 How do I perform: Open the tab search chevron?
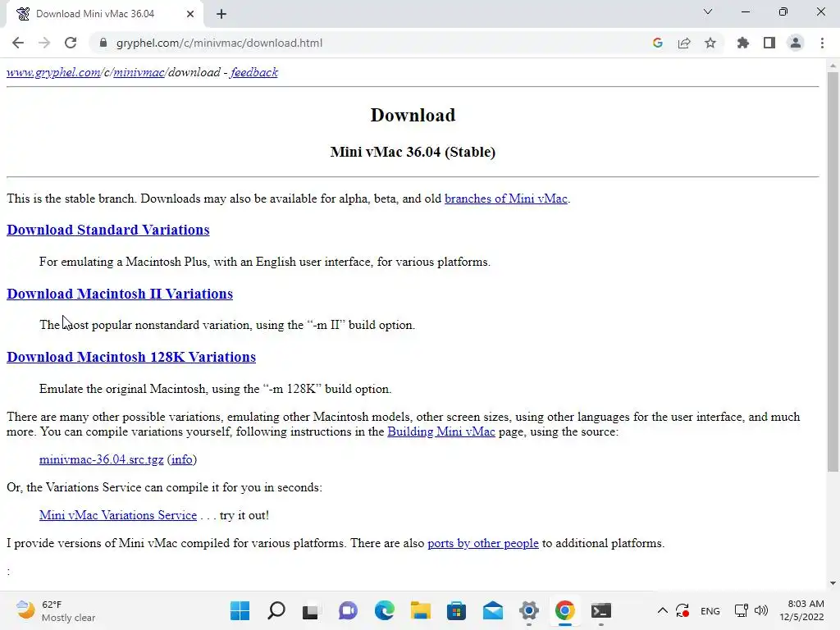point(708,11)
